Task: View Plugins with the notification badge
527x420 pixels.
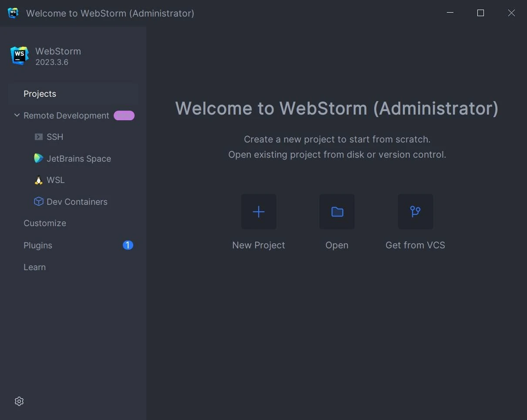Action: [x=37, y=245]
